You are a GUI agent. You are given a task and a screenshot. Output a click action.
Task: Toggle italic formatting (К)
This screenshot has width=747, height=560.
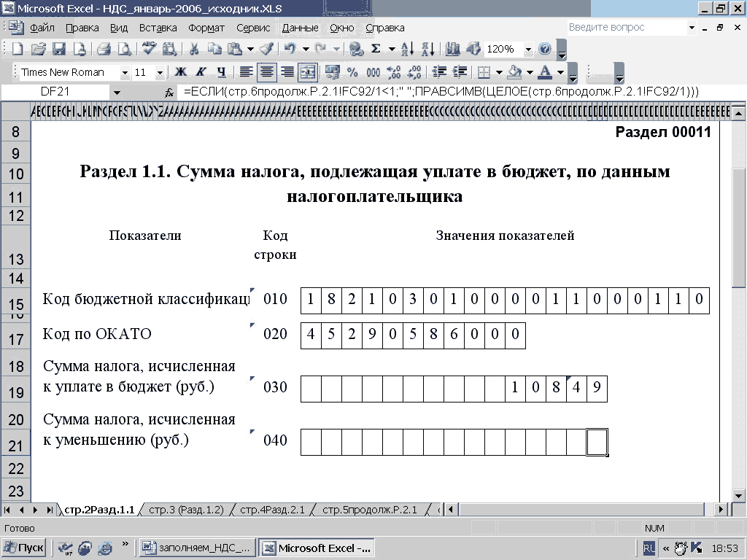pyautogui.click(x=200, y=72)
